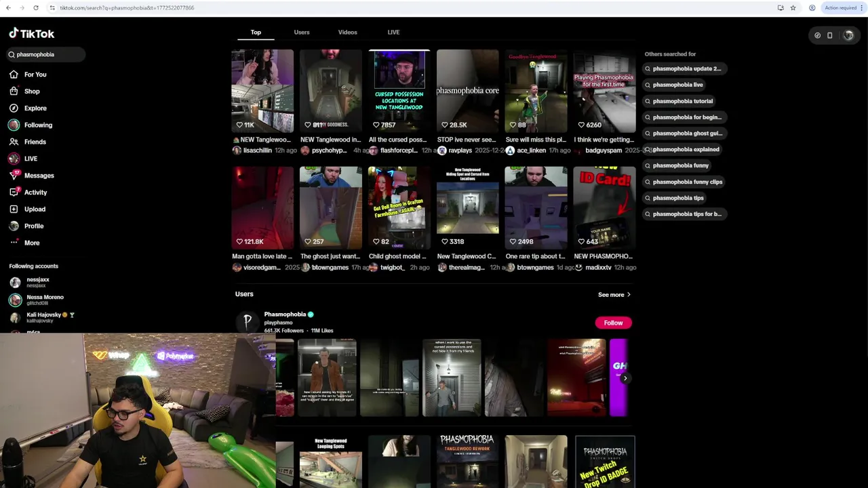The width and height of the screenshot is (868, 488).
Task: Open the Phasmophobia playphasmo profile name
Action: coord(285,314)
